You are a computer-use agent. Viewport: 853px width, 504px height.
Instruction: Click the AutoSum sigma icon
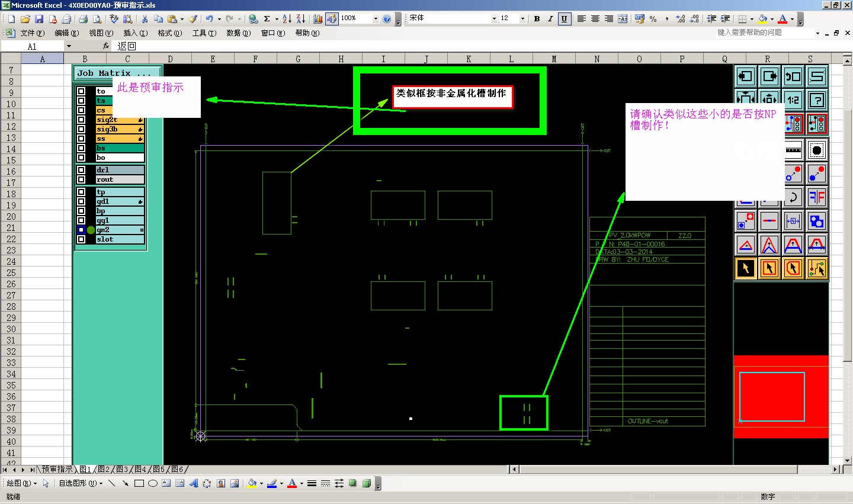267,19
